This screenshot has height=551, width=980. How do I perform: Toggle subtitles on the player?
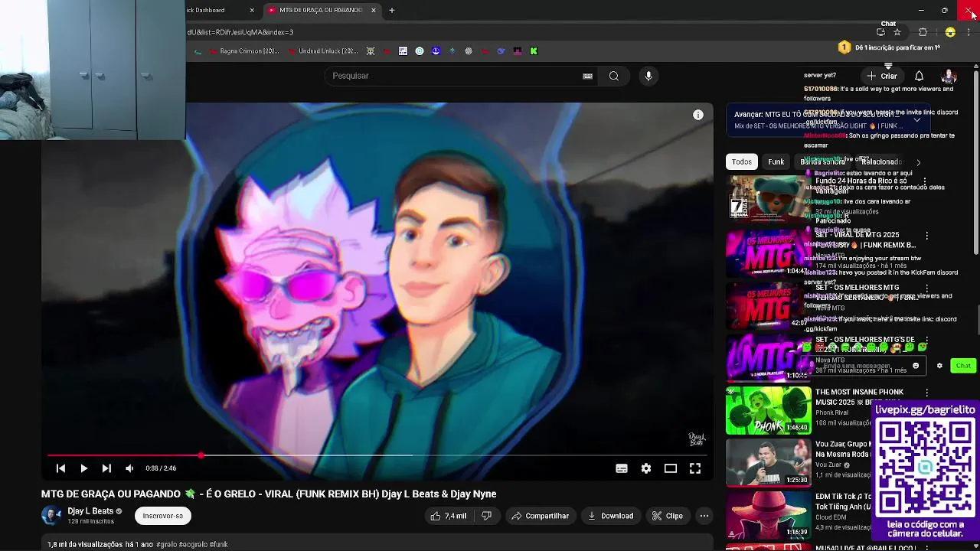[x=622, y=468]
